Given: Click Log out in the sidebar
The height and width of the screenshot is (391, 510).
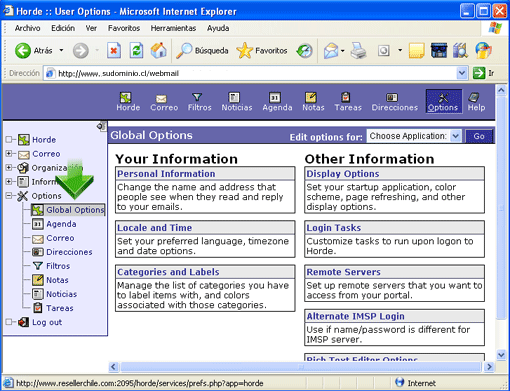Looking at the screenshot, I should pos(40,322).
